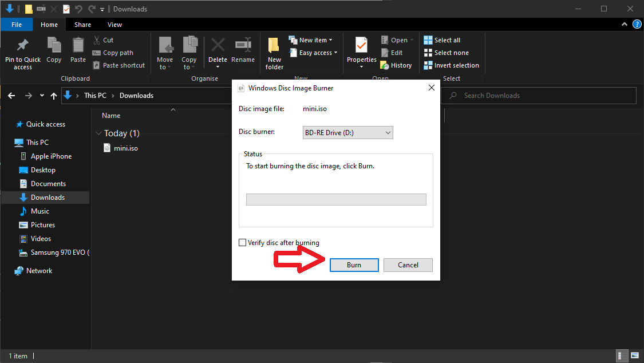Click Downloads in the address bar
Screen dimensions: 644x363
[x=136, y=95]
